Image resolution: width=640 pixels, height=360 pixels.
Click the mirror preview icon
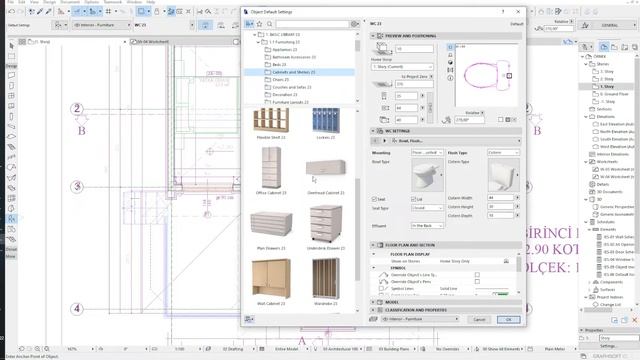coord(450,70)
